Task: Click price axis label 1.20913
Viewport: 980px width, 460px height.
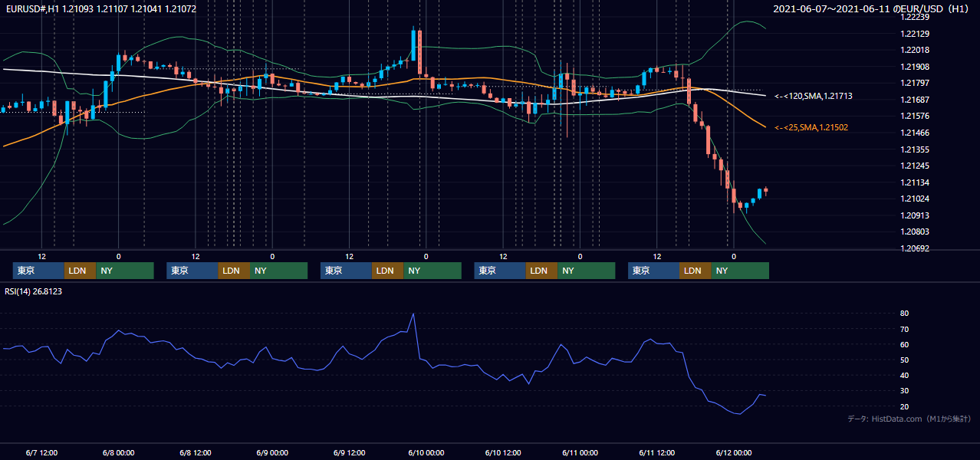Action: [x=915, y=215]
